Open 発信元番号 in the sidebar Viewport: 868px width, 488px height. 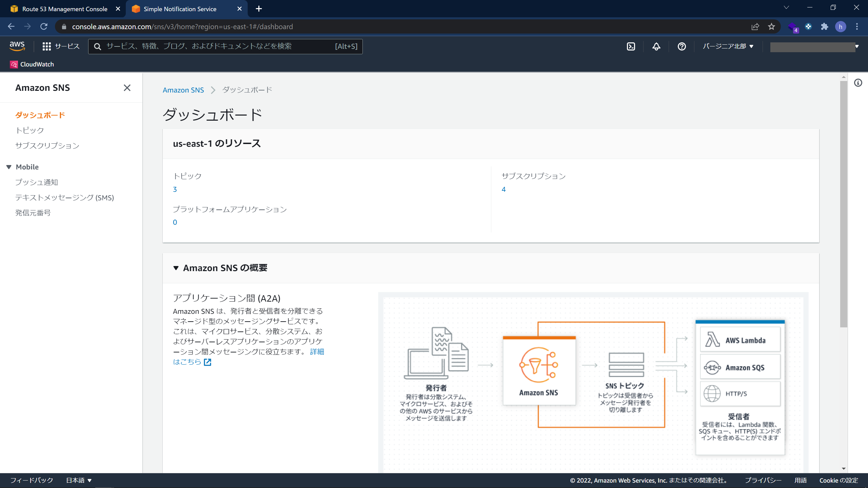click(x=33, y=213)
